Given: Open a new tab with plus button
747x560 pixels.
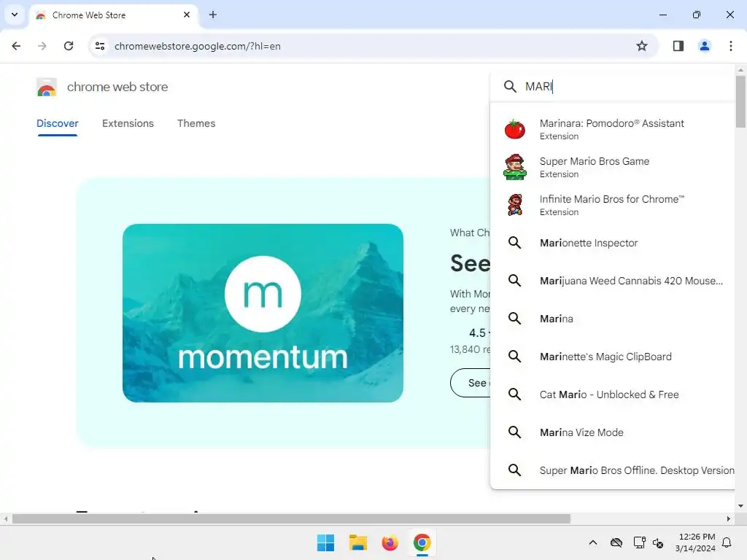Looking at the screenshot, I should 213,15.
